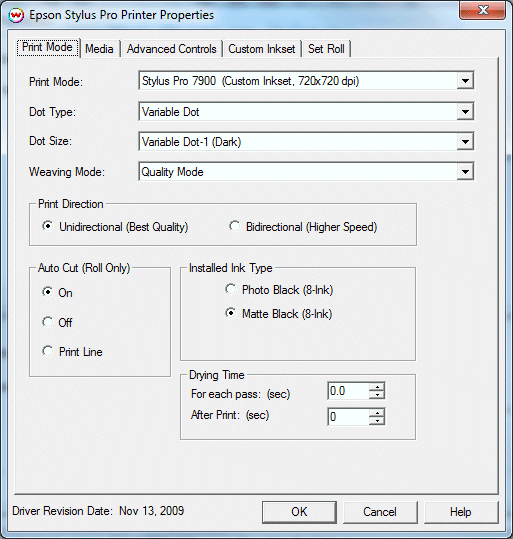Click the Dot Type label
This screenshot has height=539, width=513.
click(x=52, y=112)
